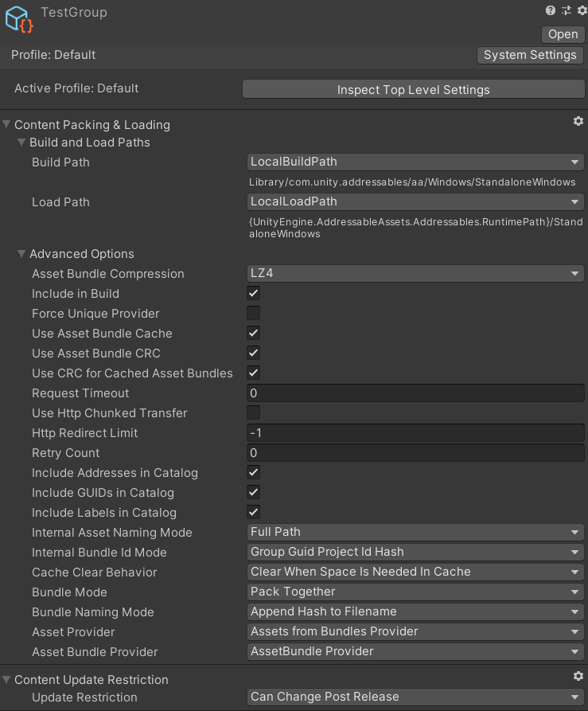
Task: Click the presets icon in the header
Action: 566,11
